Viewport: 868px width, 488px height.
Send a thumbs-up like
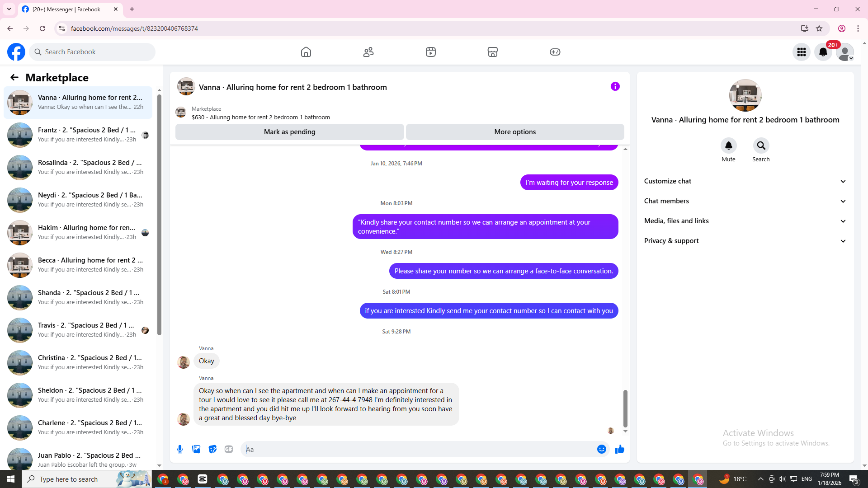point(619,449)
